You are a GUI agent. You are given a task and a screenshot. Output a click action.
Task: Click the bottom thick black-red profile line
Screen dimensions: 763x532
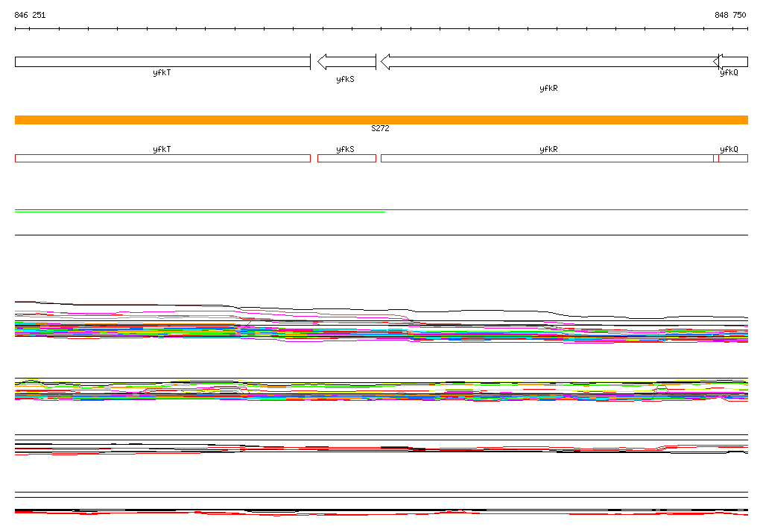pyautogui.click(x=381, y=512)
